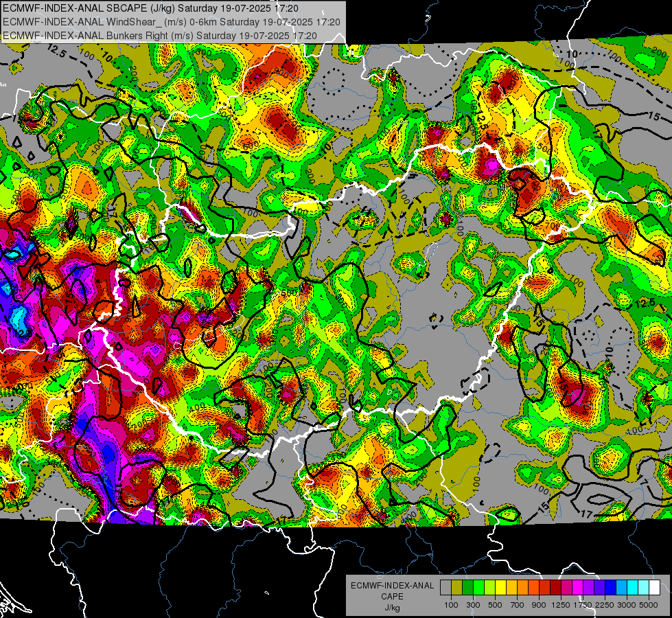Click the Bunkers Right (m/s) title line
The image size is (672, 618).
[x=160, y=36]
